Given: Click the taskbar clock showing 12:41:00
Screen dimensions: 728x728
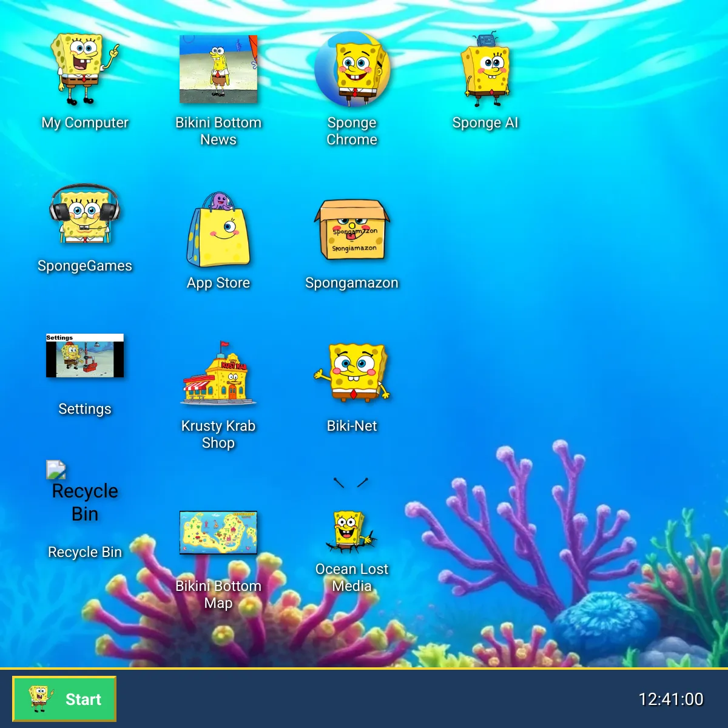Looking at the screenshot, I should pyautogui.click(x=671, y=699).
